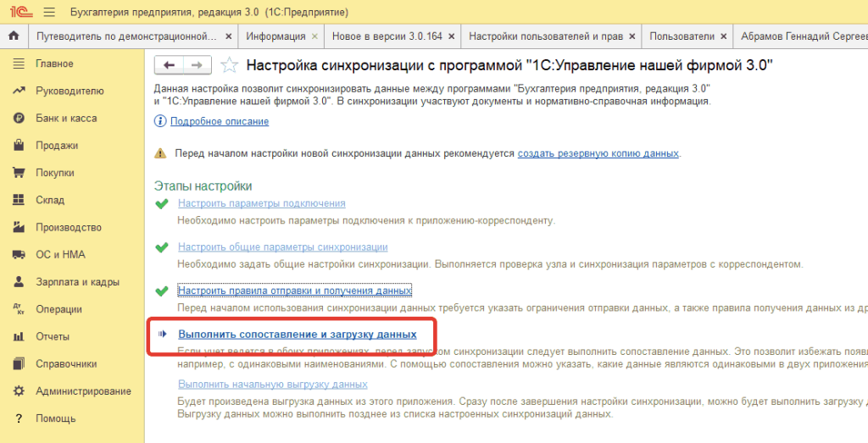Switch to Путеводитель по демонстрационной tab
The image size is (868, 443).
coord(127,36)
